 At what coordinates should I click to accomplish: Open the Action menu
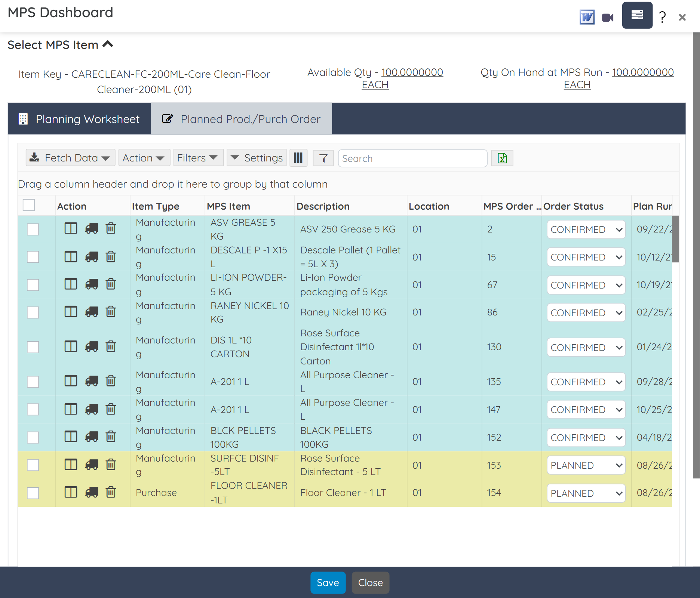(x=144, y=158)
